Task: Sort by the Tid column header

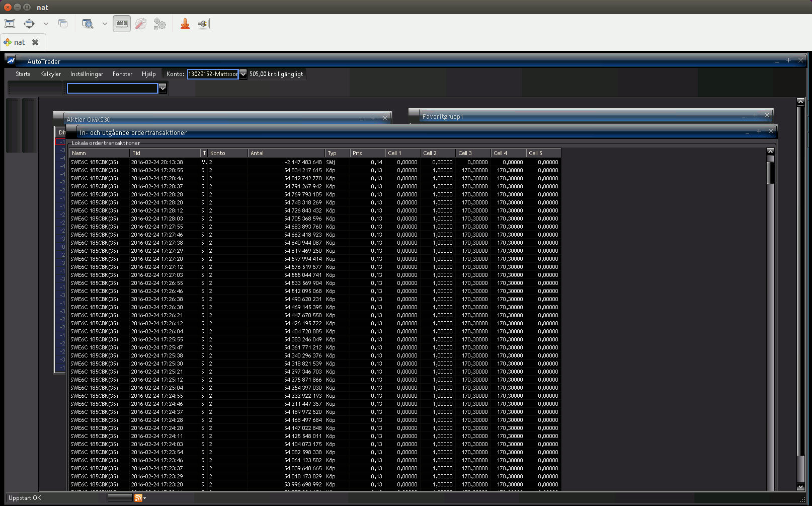Action: (x=165, y=153)
